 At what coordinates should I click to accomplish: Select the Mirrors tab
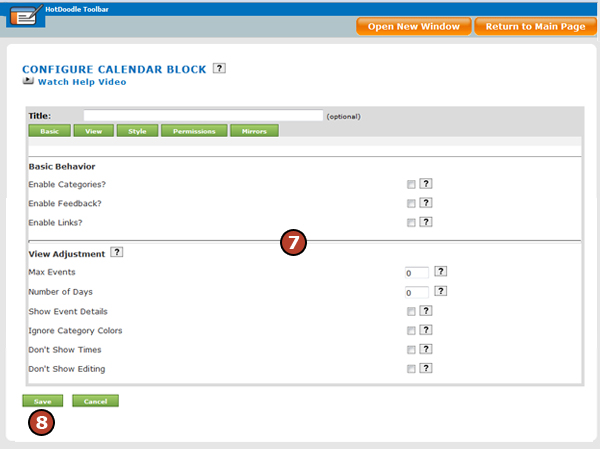(254, 131)
